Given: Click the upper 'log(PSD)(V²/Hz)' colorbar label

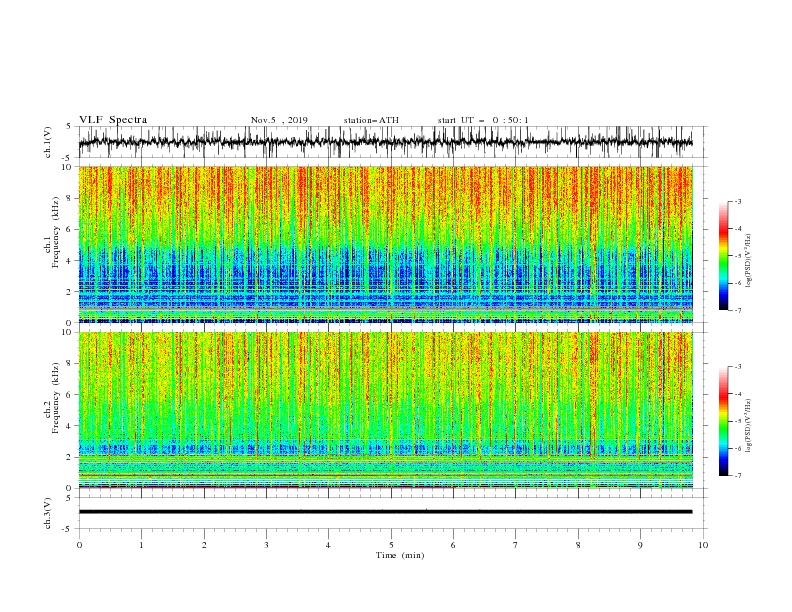Looking at the screenshot, I should (749, 261).
